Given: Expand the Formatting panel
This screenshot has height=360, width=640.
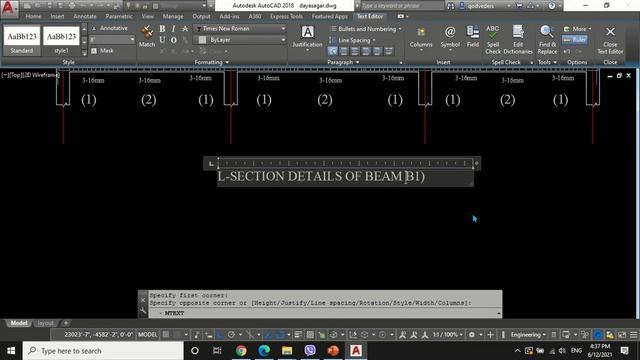Looking at the screenshot, I should (211, 62).
